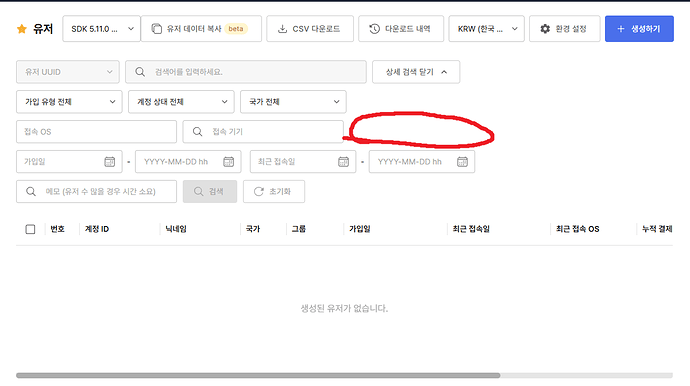Open calendar icon in 최근 접속일 end date field
690x386 pixels.
[x=462, y=162]
